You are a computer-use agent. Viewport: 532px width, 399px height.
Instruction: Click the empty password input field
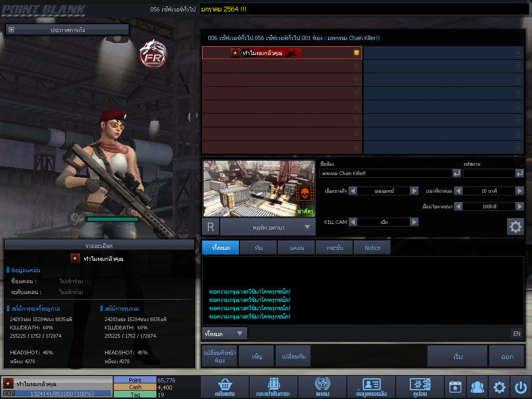click(489, 174)
